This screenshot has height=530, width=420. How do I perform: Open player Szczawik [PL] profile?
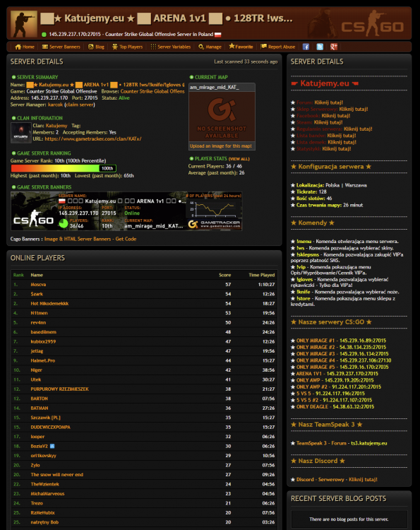coord(46,418)
